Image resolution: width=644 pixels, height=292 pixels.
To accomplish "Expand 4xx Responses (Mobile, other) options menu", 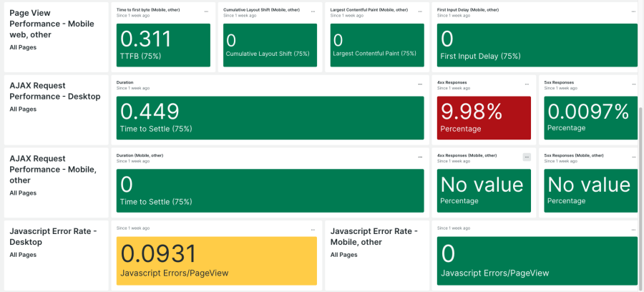I will 527,157.
